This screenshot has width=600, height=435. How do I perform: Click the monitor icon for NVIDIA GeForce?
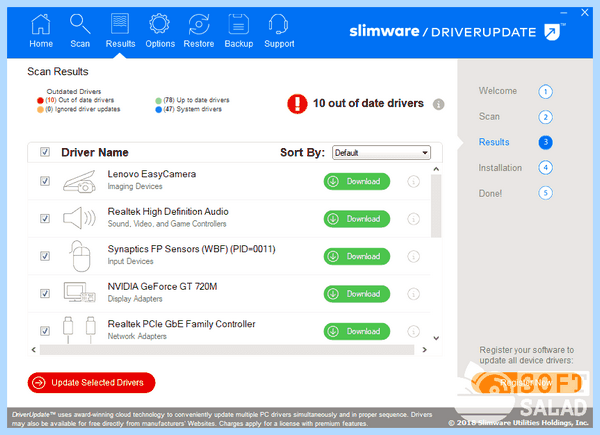tap(79, 292)
